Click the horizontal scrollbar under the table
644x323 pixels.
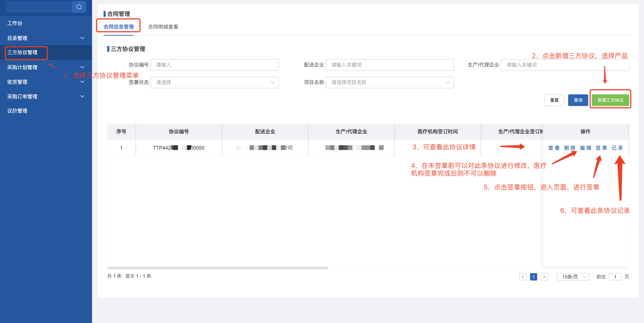click(217, 268)
